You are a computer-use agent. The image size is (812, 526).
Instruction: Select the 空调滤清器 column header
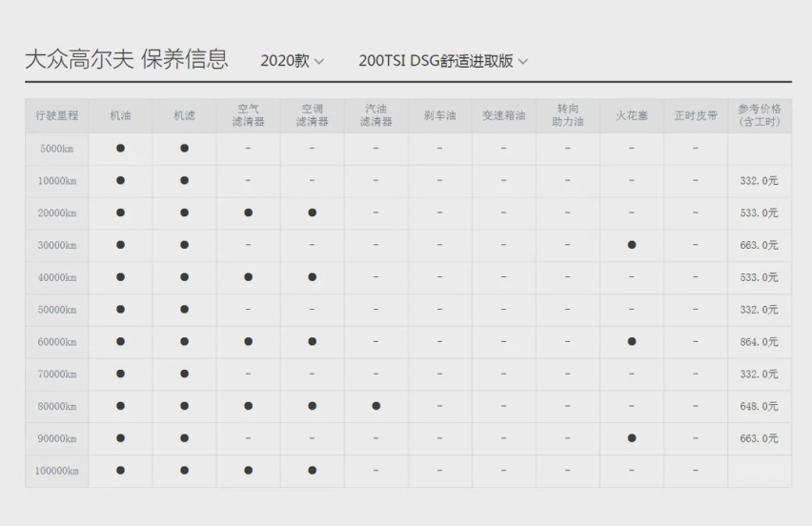pos(313,115)
